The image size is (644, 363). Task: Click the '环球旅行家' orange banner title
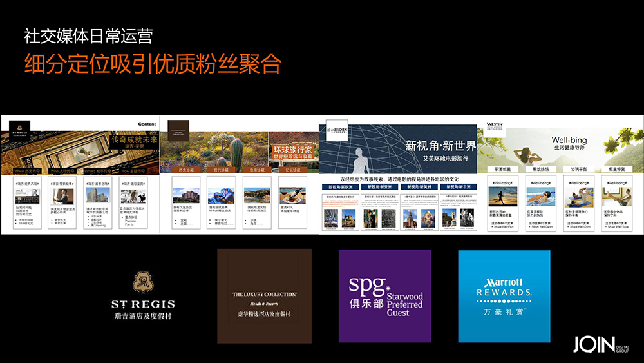[x=293, y=150]
